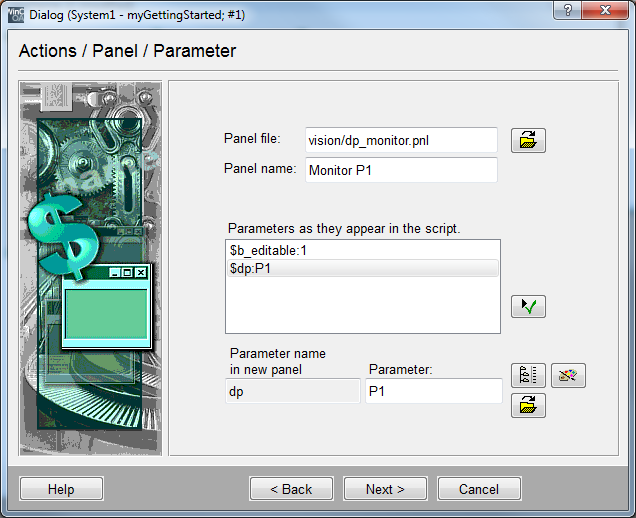Proceed with the Next > button

pyautogui.click(x=385, y=489)
